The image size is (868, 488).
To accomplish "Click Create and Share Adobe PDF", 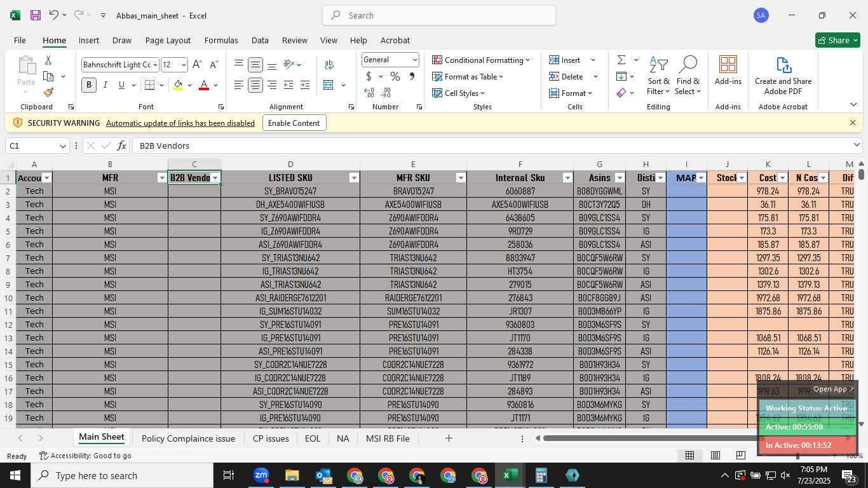I will [783, 76].
